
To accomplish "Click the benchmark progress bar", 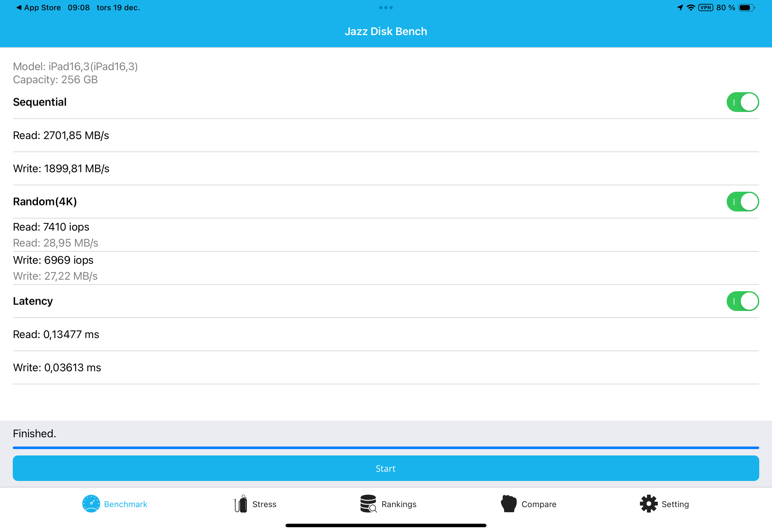I will [x=386, y=448].
